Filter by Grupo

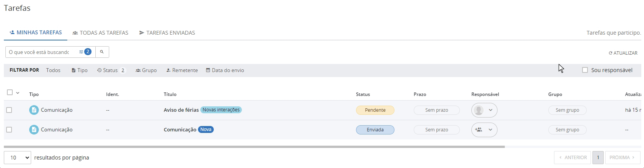tap(146, 70)
